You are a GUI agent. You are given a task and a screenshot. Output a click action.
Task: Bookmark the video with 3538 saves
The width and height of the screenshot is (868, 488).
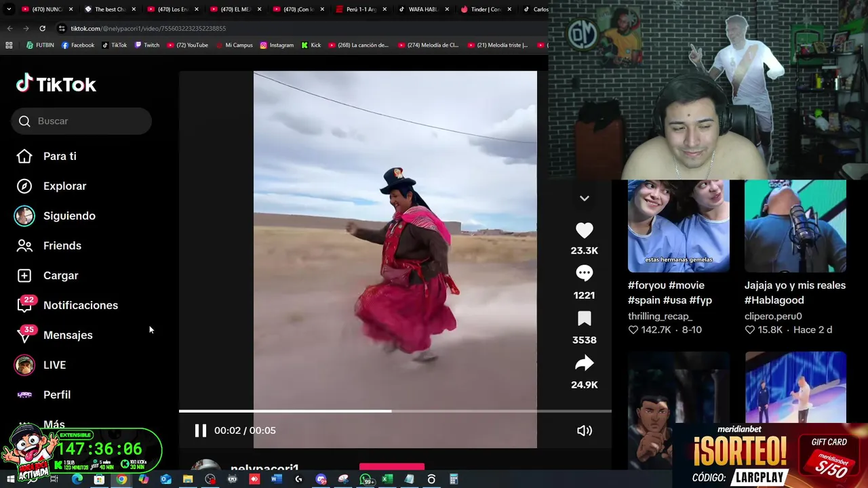(584, 319)
